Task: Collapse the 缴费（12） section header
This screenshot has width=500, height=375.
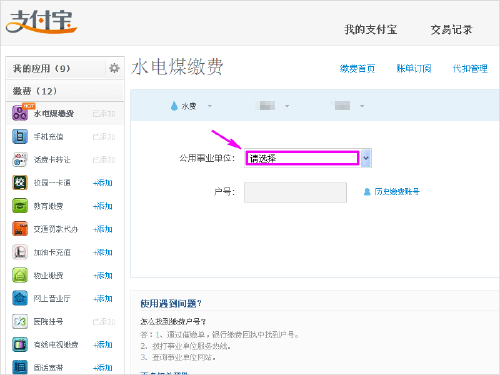Action: pyautogui.click(x=65, y=91)
